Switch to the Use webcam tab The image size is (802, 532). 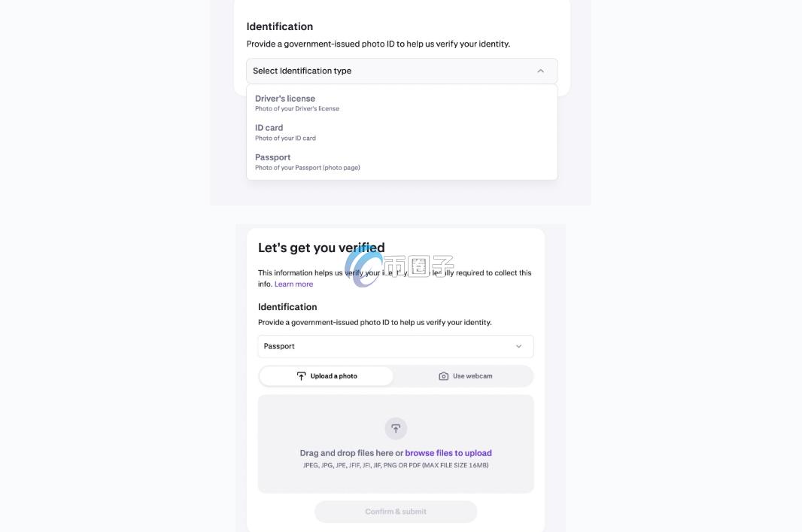coord(466,375)
